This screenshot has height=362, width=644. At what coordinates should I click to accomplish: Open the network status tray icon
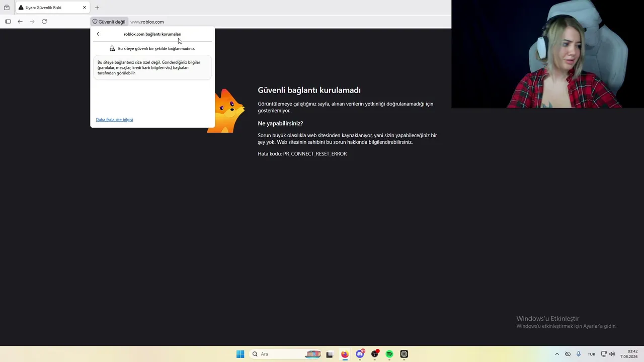pos(604,354)
